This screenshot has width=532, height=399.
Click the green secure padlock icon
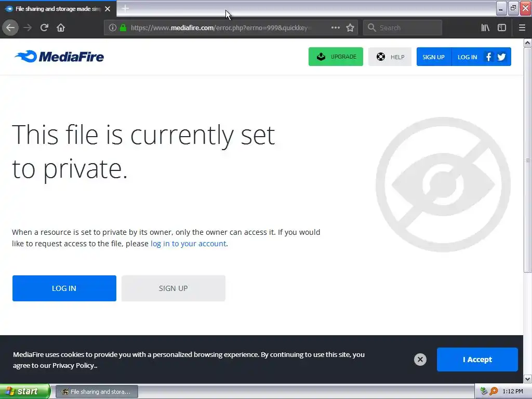point(123,28)
